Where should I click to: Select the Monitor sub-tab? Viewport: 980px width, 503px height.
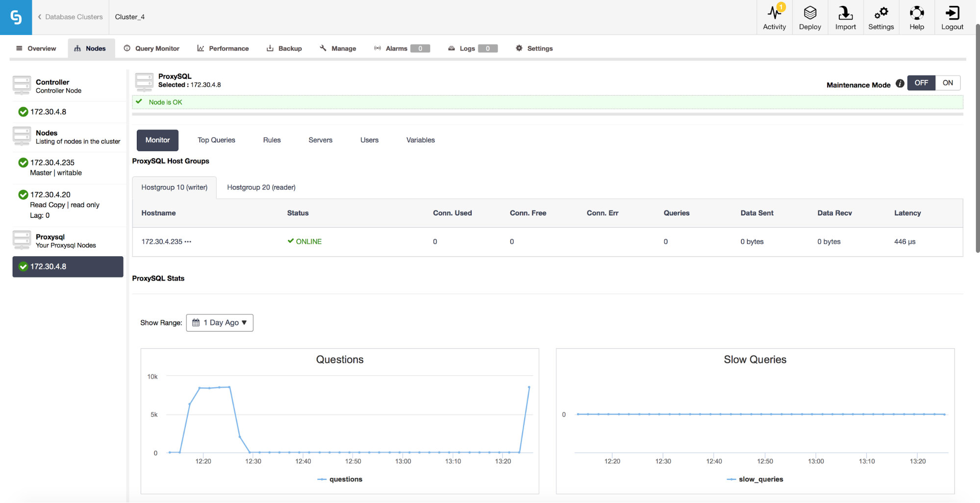click(157, 140)
